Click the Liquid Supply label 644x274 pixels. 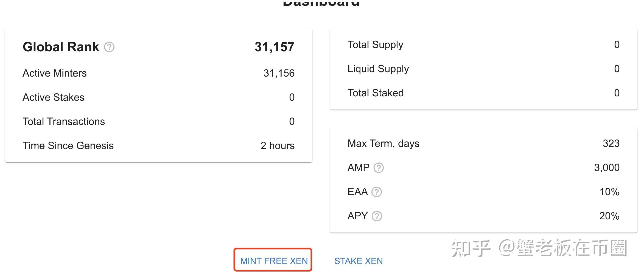click(x=378, y=69)
